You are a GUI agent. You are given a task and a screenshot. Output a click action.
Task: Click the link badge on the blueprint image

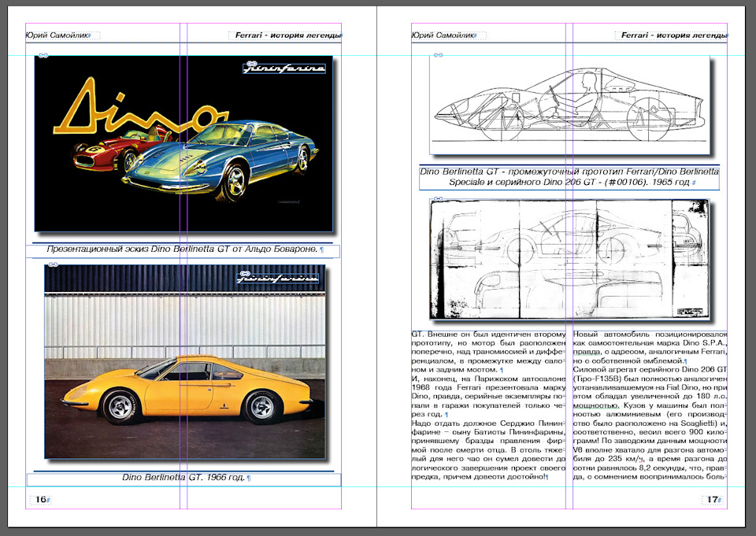(x=438, y=198)
